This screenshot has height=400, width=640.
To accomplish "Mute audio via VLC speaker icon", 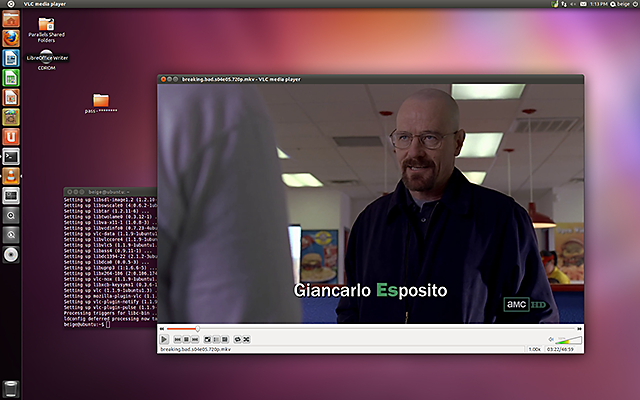I will 551,339.
